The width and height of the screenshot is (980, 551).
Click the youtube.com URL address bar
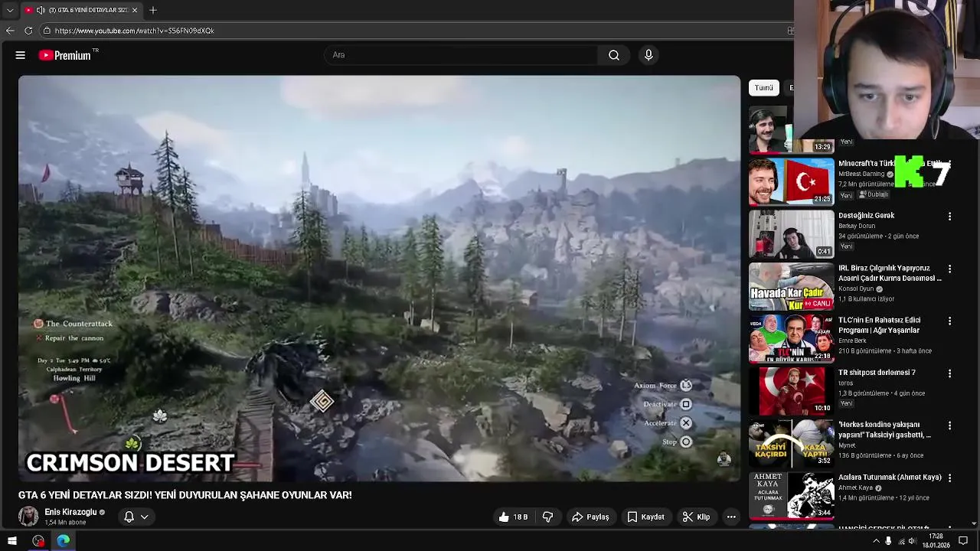click(x=413, y=31)
